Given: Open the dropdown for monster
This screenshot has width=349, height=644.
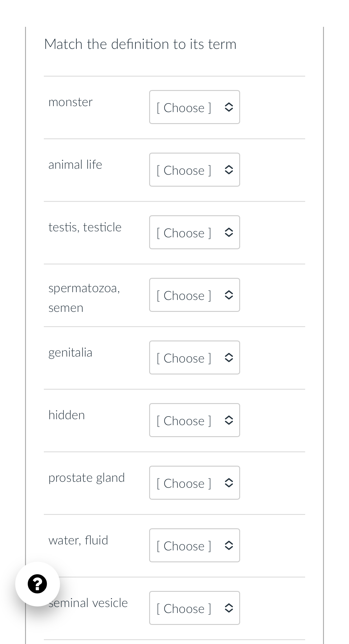Looking at the screenshot, I should pyautogui.click(x=194, y=107).
